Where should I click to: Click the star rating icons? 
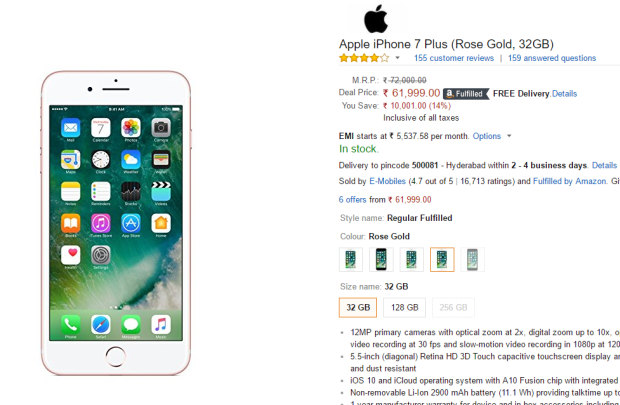364,58
